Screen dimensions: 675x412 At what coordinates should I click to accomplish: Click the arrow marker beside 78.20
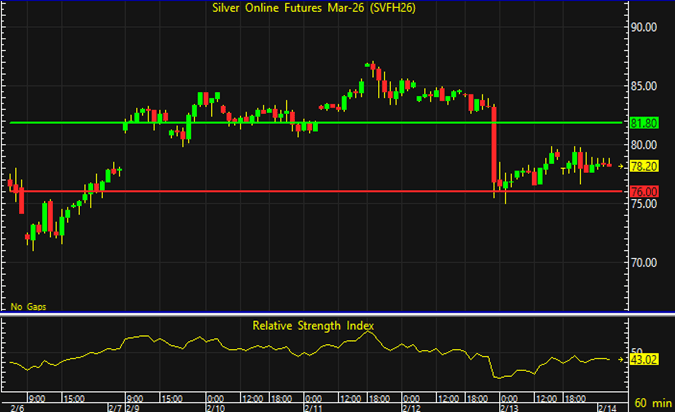pyautogui.click(x=623, y=166)
